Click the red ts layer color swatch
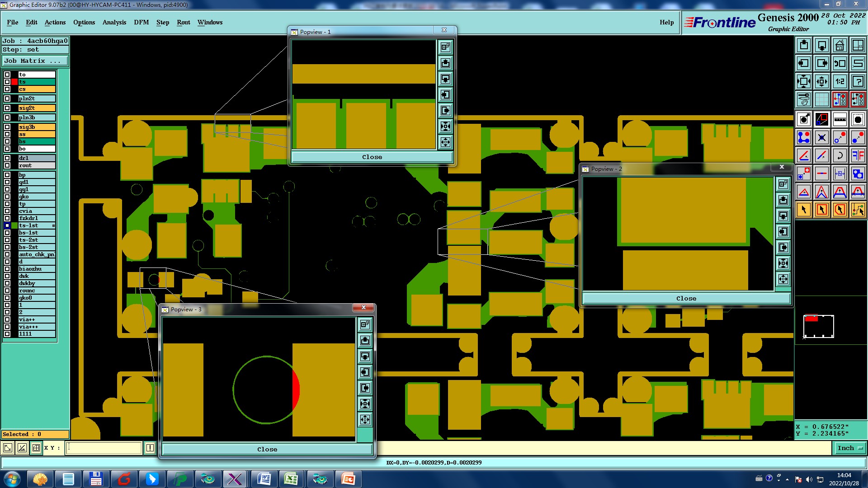Image resolution: width=868 pixels, height=488 pixels. [x=14, y=82]
